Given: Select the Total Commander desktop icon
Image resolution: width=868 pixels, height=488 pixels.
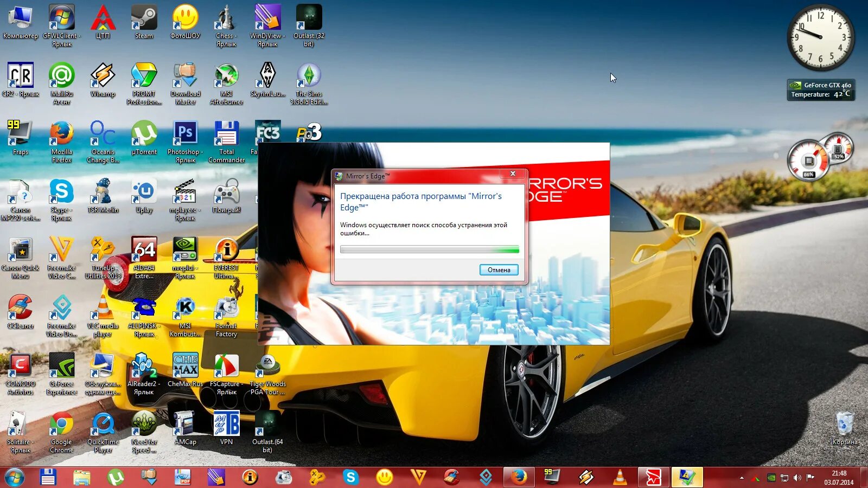Looking at the screenshot, I should pyautogui.click(x=226, y=141).
